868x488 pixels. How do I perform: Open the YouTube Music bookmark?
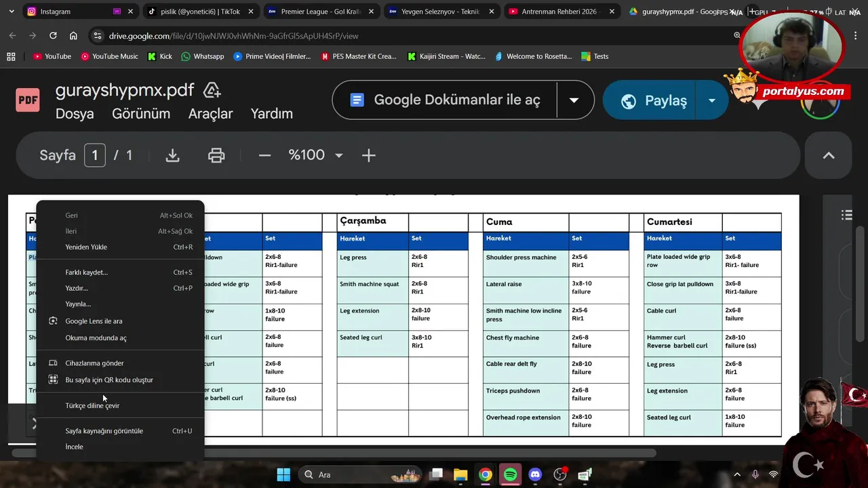click(x=109, y=56)
